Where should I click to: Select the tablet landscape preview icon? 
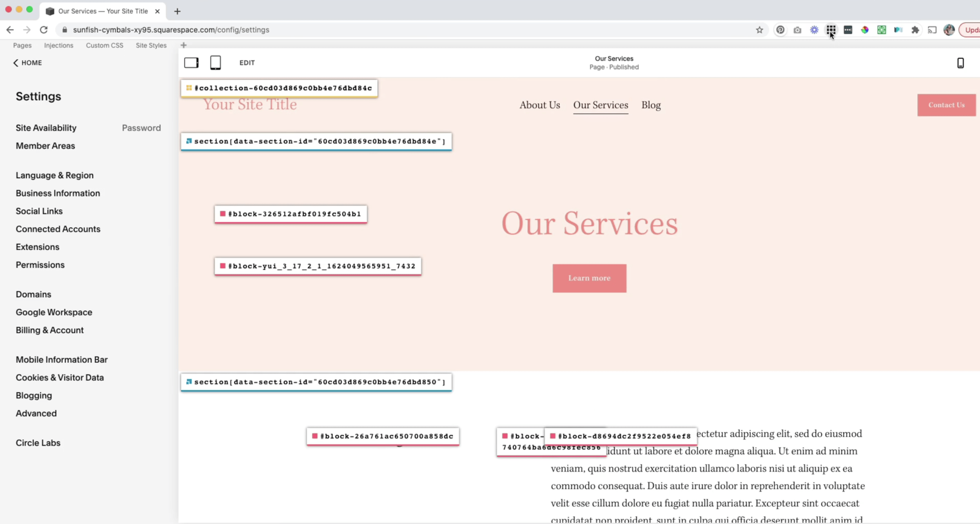[x=191, y=62]
